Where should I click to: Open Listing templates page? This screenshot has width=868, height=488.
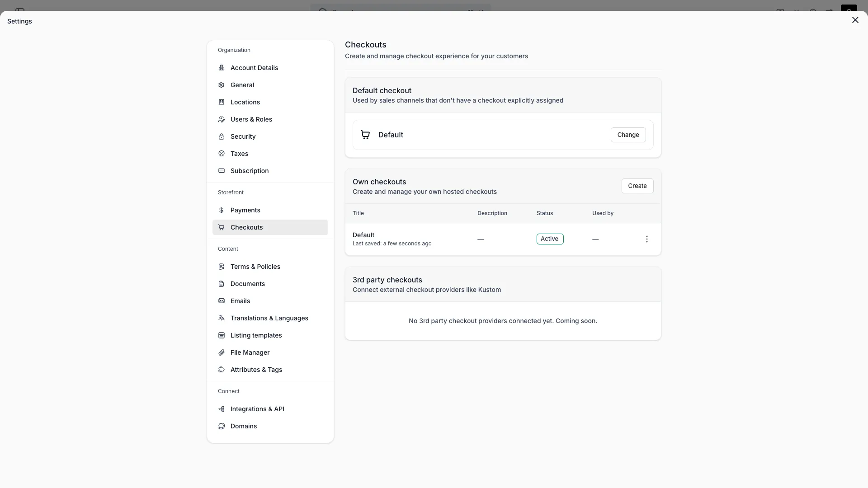click(x=270, y=335)
